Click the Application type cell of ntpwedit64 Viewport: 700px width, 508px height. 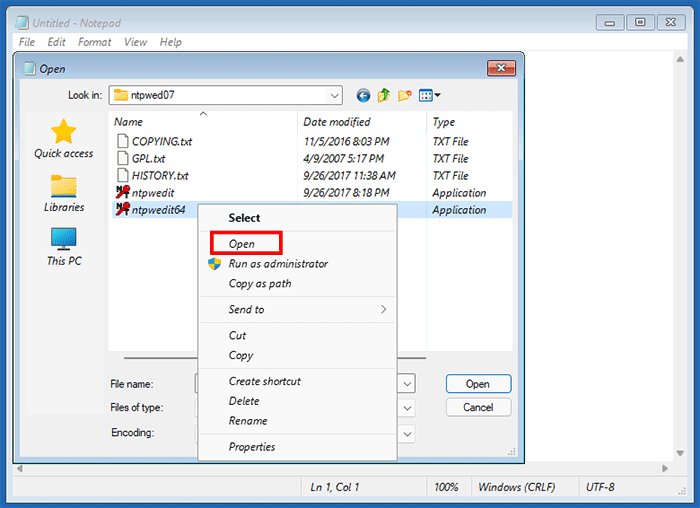pos(459,209)
